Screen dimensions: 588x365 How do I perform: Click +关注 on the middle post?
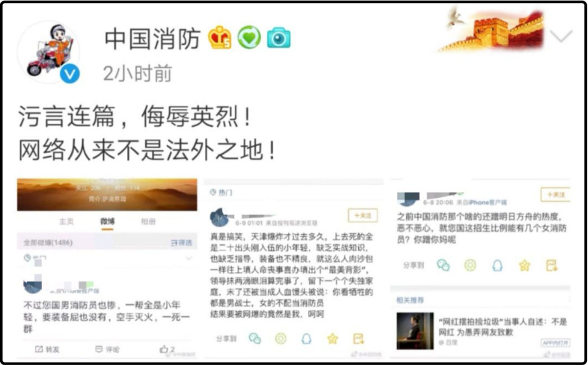point(363,215)
